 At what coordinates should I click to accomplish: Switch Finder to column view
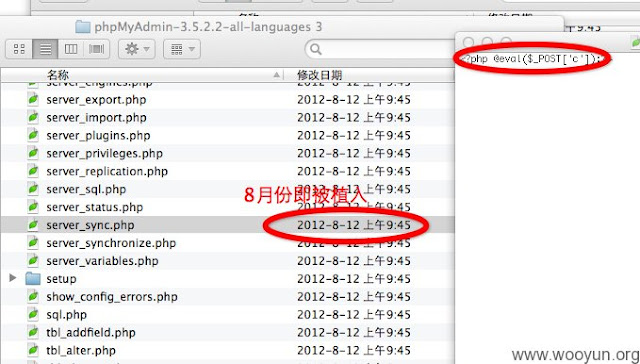coord(71,49)
